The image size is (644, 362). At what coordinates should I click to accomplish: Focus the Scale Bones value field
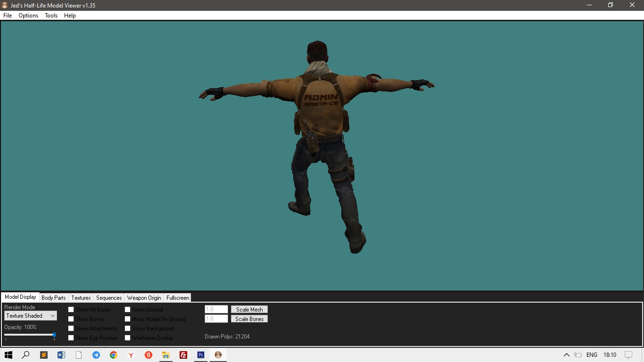click(x=216, y=319)
